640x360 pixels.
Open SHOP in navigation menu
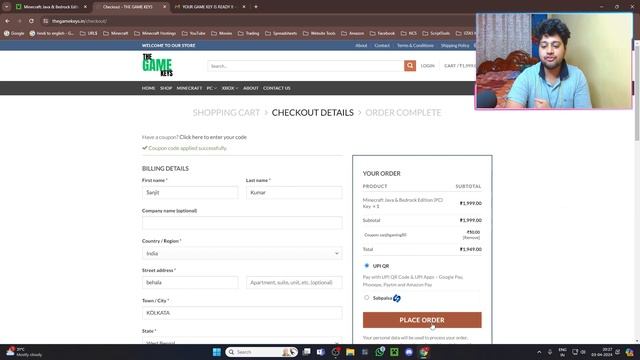tap(166, 88)
